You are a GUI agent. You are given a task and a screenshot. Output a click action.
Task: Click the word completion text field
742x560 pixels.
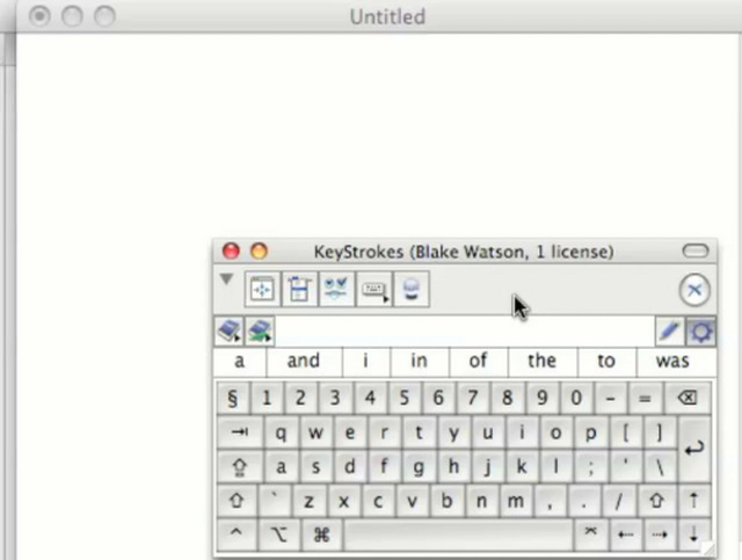[465, 331]
